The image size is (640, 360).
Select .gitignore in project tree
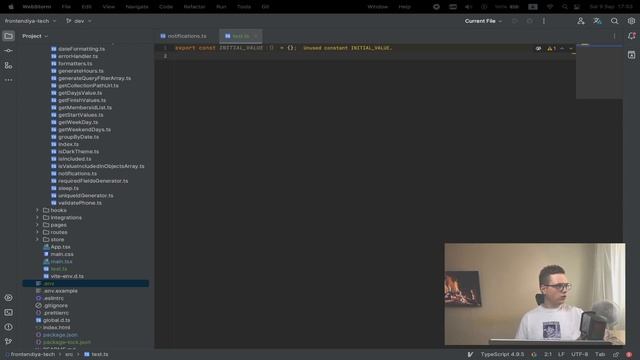(56, 305)
